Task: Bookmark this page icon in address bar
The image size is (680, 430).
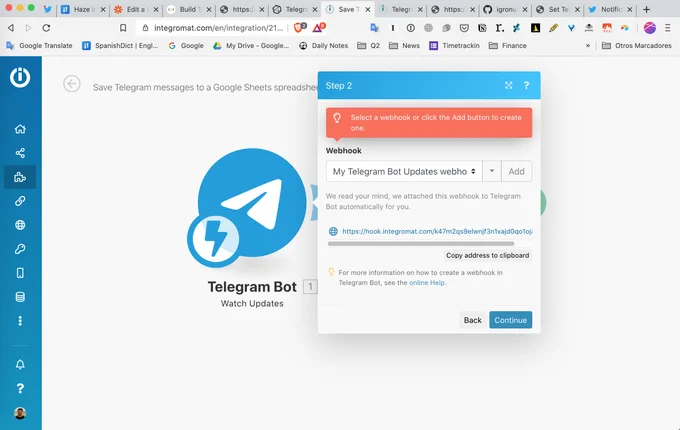Action: coord(123,28)
